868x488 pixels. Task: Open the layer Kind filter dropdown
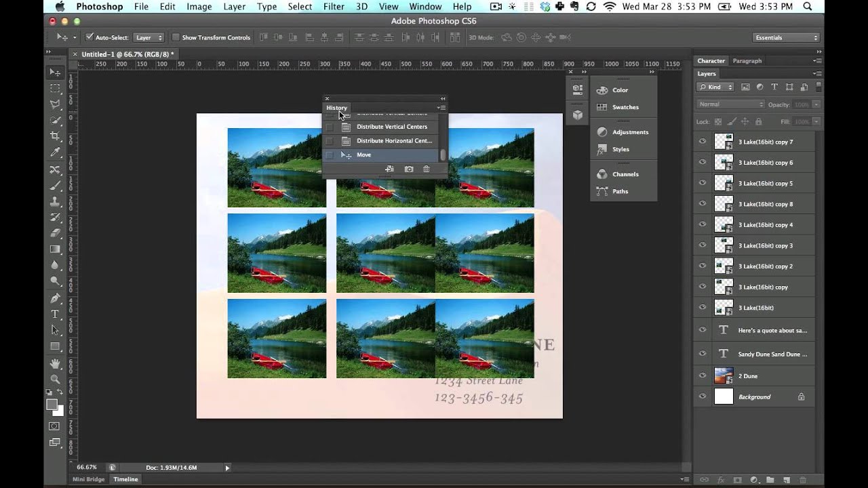tap(715, 87)
